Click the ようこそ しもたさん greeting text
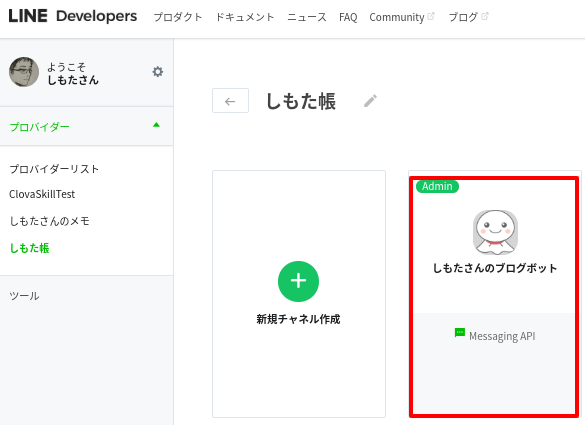The image size is (585, 425). (x=73, y=74)
